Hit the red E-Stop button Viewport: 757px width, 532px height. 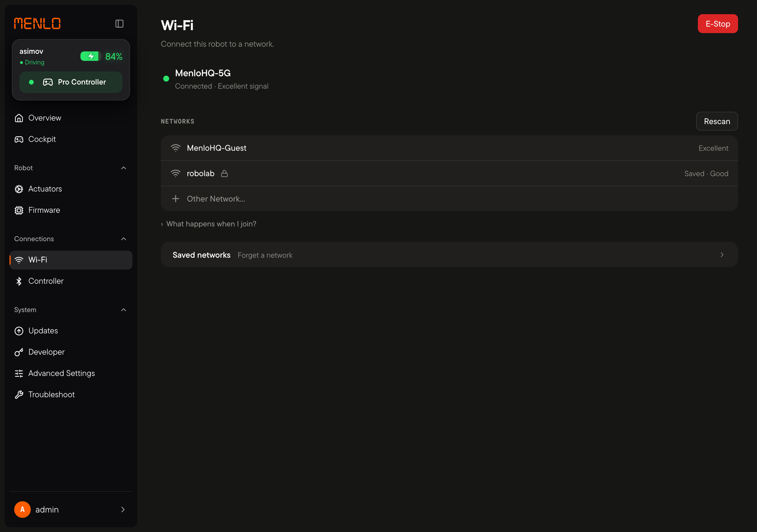[x=717, y=24]
